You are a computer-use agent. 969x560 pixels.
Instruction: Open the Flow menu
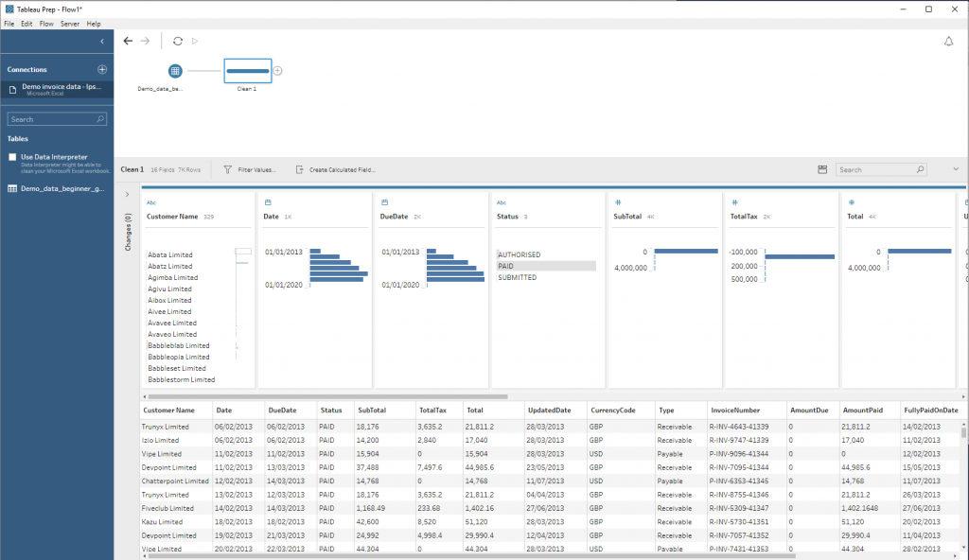[46, 24]
